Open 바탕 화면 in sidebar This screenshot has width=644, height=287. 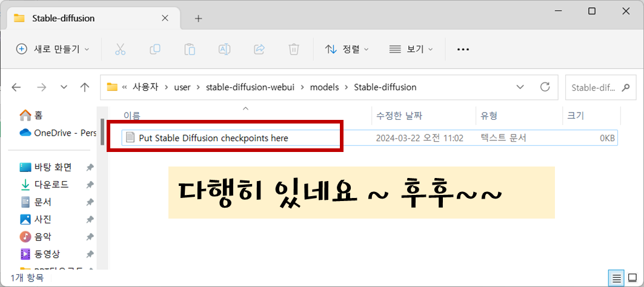(x=45, y=168)
